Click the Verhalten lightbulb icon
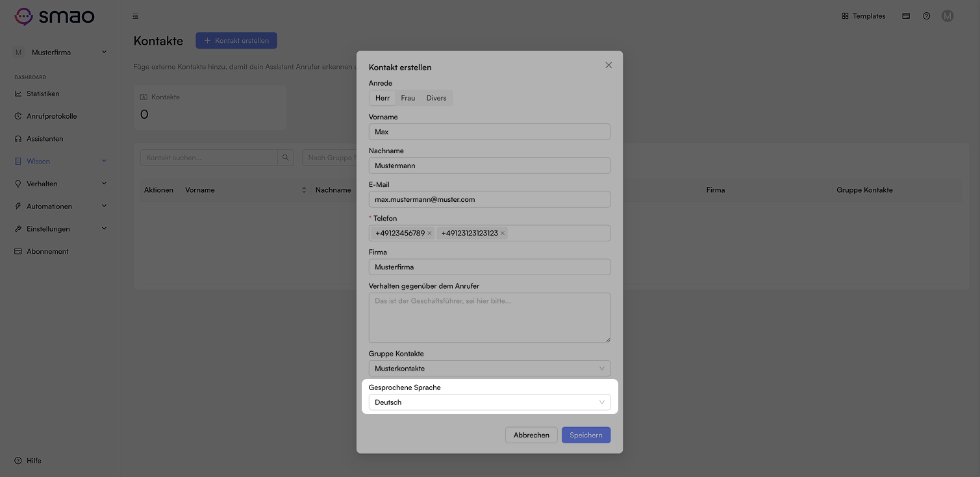This screenshot has width=980, height=477. point(18,184)
